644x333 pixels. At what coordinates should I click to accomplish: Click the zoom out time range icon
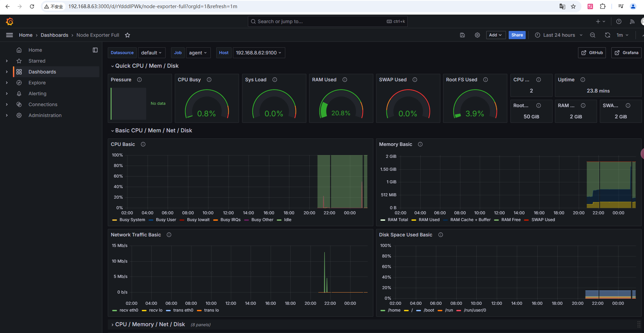pyautogui.click(x=593, y=35)
